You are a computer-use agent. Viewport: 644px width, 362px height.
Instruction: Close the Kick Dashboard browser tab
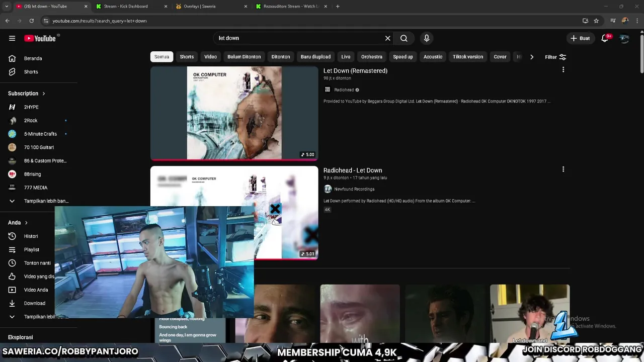[166, 7]
